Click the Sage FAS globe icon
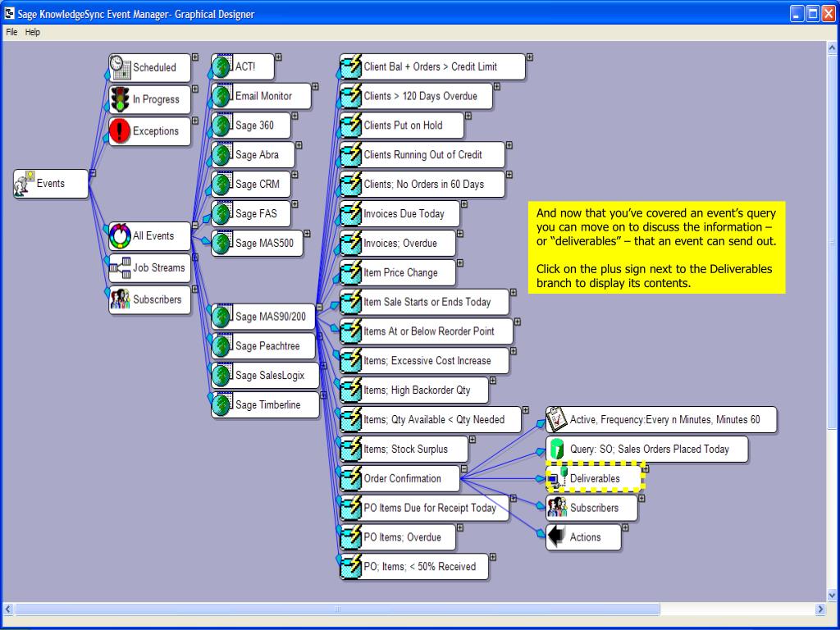 click(x=221, y=214)
